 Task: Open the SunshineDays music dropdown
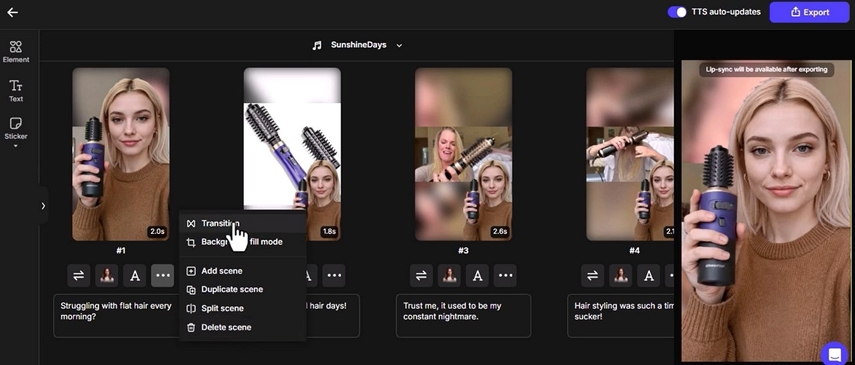click(x=399, y=45)
